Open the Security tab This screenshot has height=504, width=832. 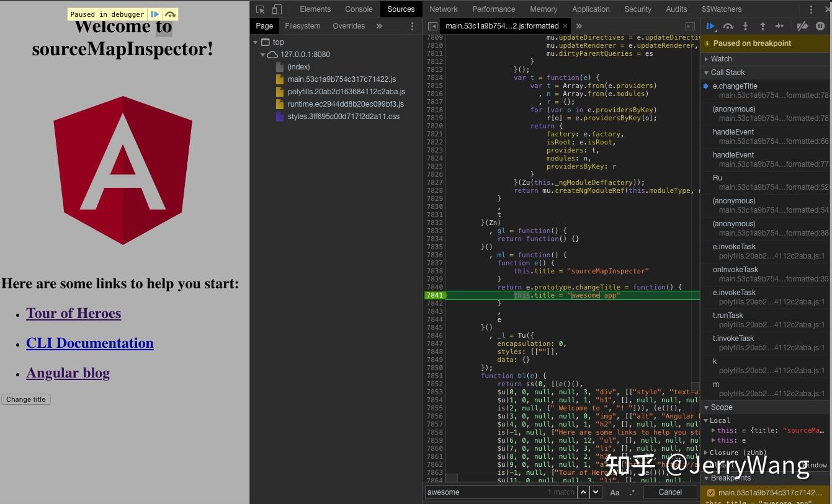click(638, 9)
